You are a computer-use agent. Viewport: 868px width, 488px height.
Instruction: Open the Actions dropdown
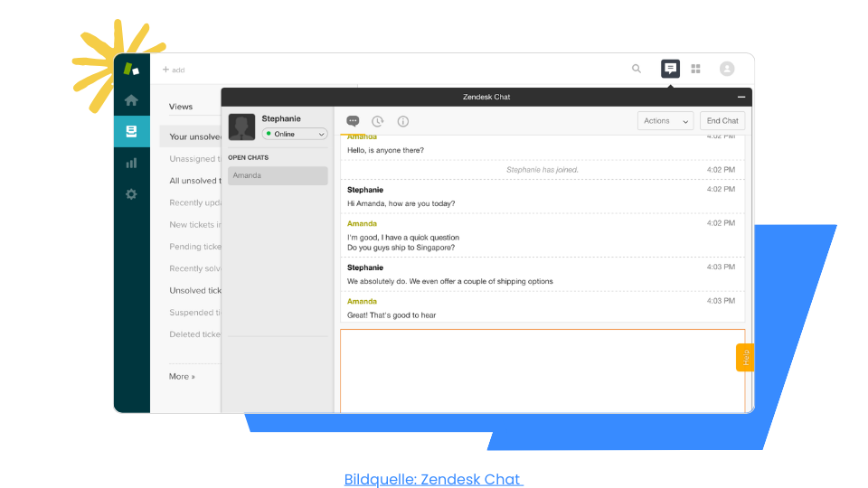[665, 120]
